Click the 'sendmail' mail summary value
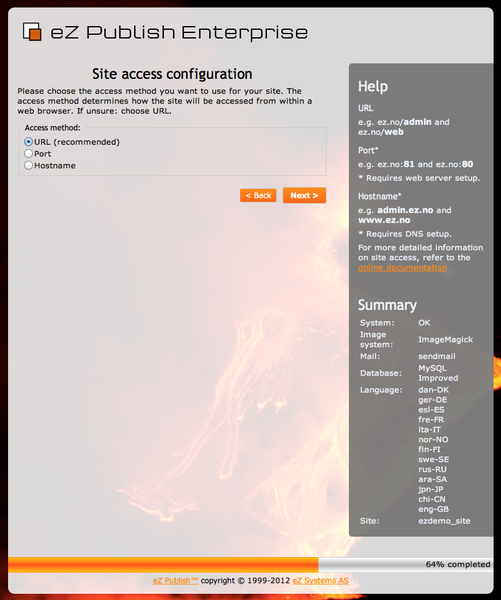501x600 pixels. click(437, 356)
